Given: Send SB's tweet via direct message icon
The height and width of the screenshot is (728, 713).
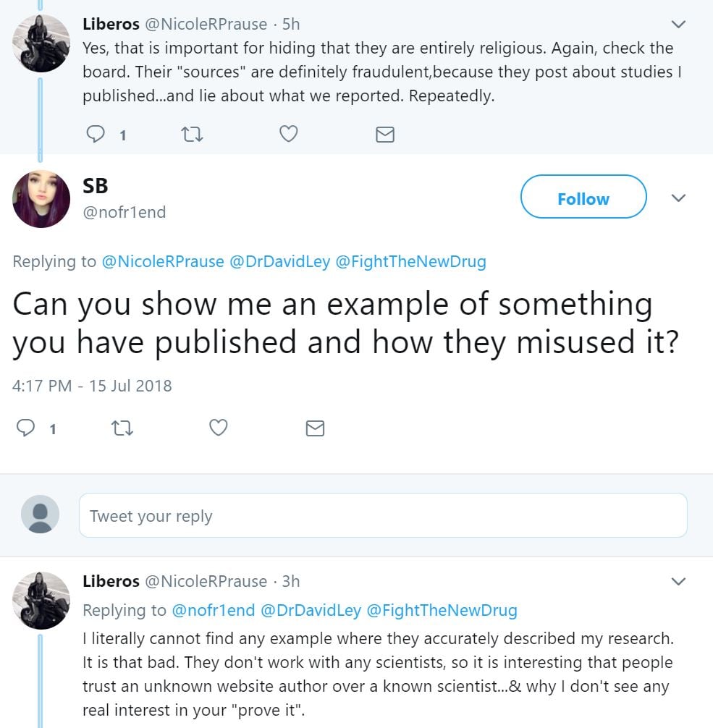Looking at the screenshot, I should click(315, 428).
